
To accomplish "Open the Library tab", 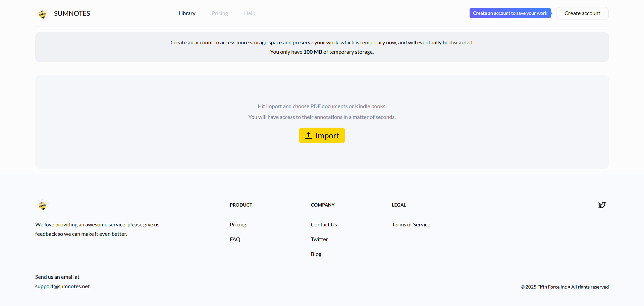I will click(x=187, y=13).
